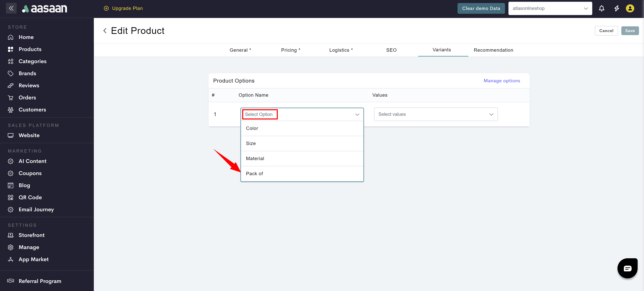644x291 pixels.
Task: Open QR Code in the sidebar
Action: tap(30, 198)
